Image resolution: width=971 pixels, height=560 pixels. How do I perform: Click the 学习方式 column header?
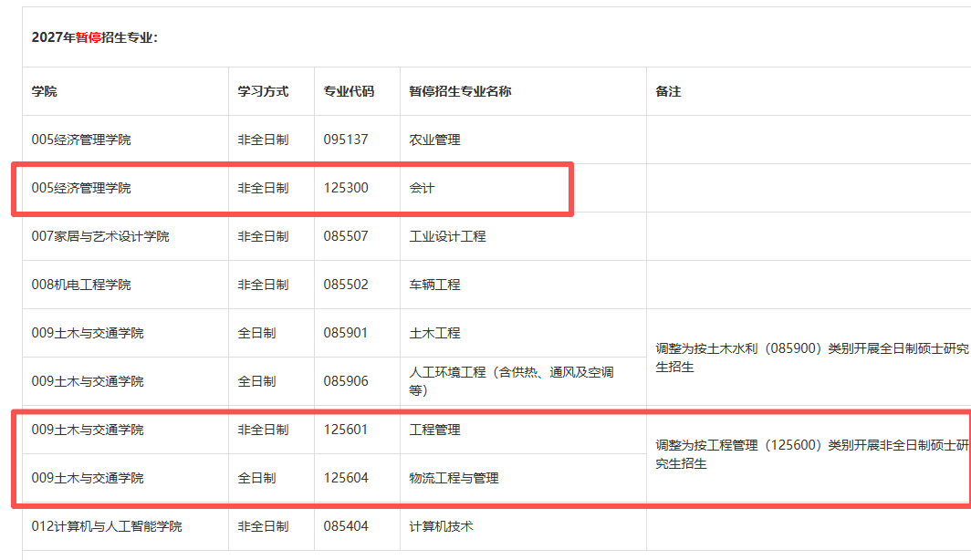pos(263,91)
